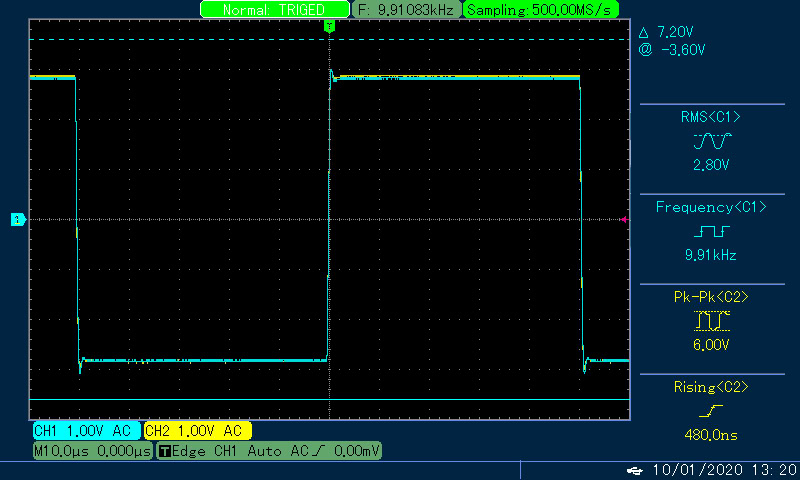
Task: Select the CH1 1.00V AC channel label
Action: (x=86, y=431)
